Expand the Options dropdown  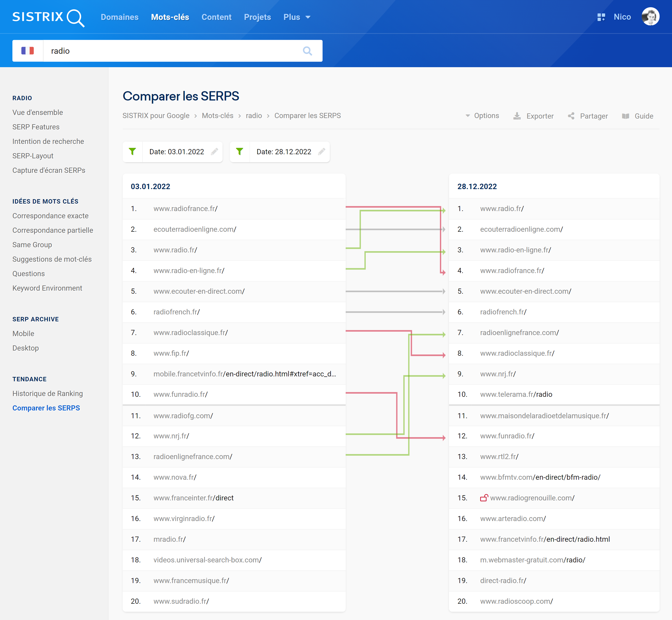click(x=482, y=116)
